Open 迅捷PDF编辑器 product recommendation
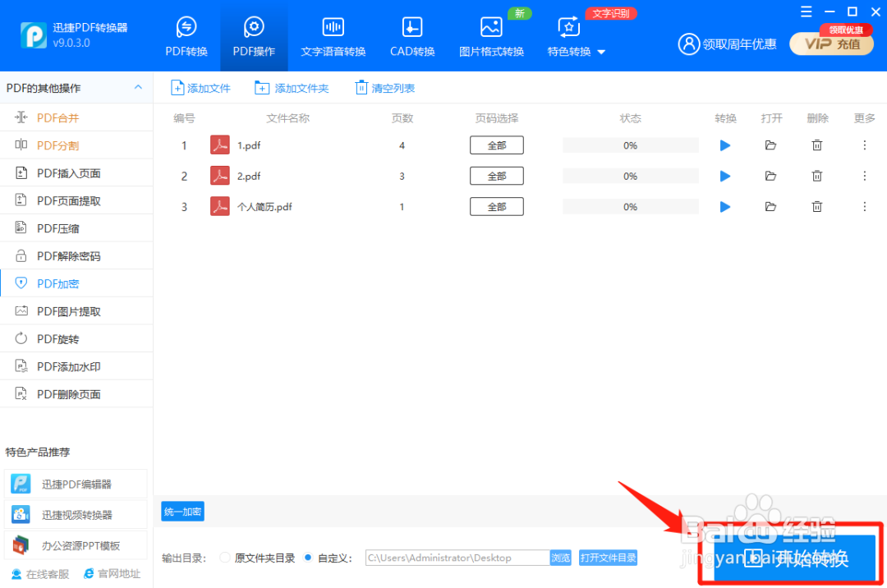 (76, 484)
